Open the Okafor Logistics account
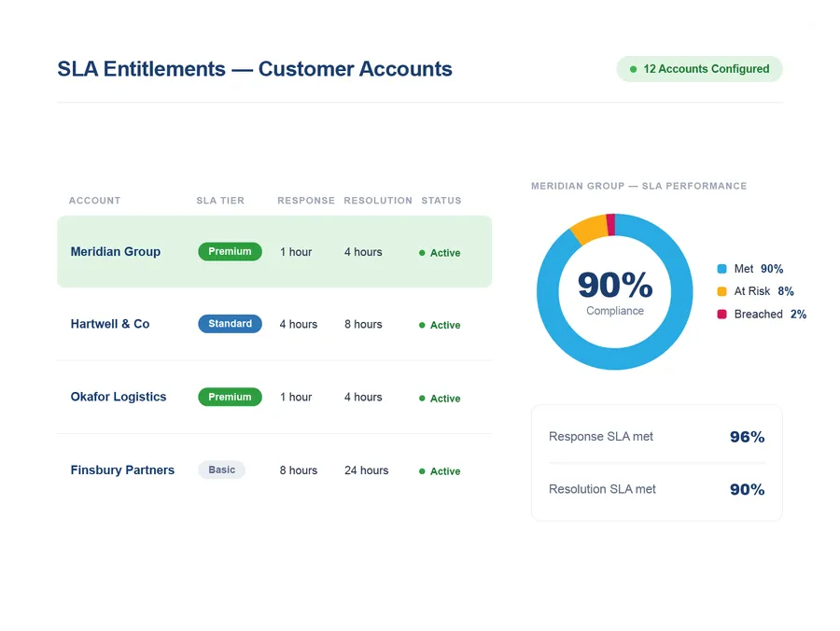This screenshot has height=631, width=840. pos(119,397)
